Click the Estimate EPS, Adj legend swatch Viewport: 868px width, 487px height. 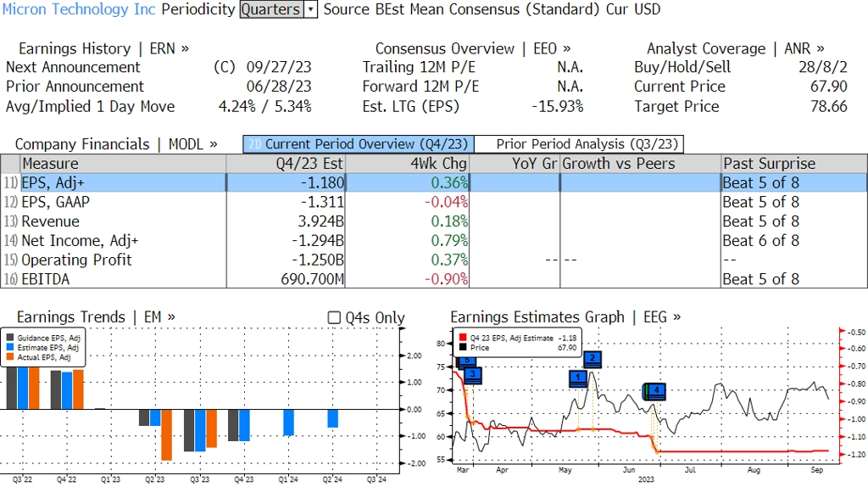pos(10,347)
